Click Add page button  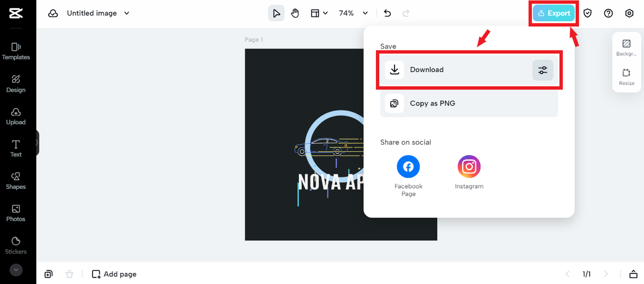[114, 274]
